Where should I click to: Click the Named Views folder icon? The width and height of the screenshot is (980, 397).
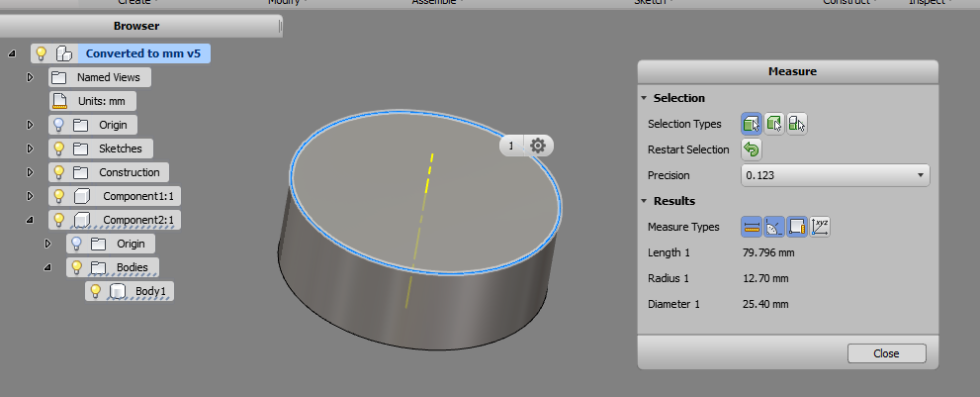(x=59, y=77)
